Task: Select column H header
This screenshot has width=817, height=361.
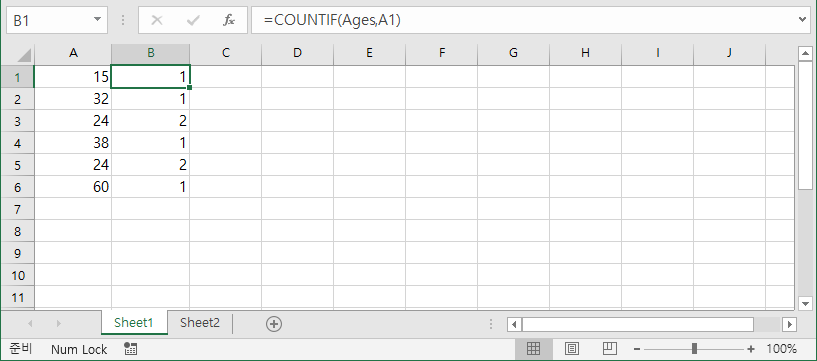Action: coord(585,53)
